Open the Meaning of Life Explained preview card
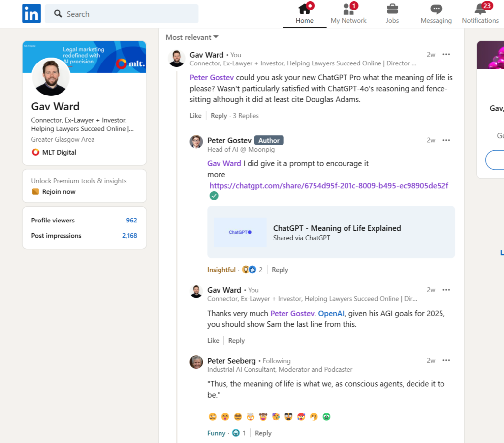504x443 pixels. point(331,232)
